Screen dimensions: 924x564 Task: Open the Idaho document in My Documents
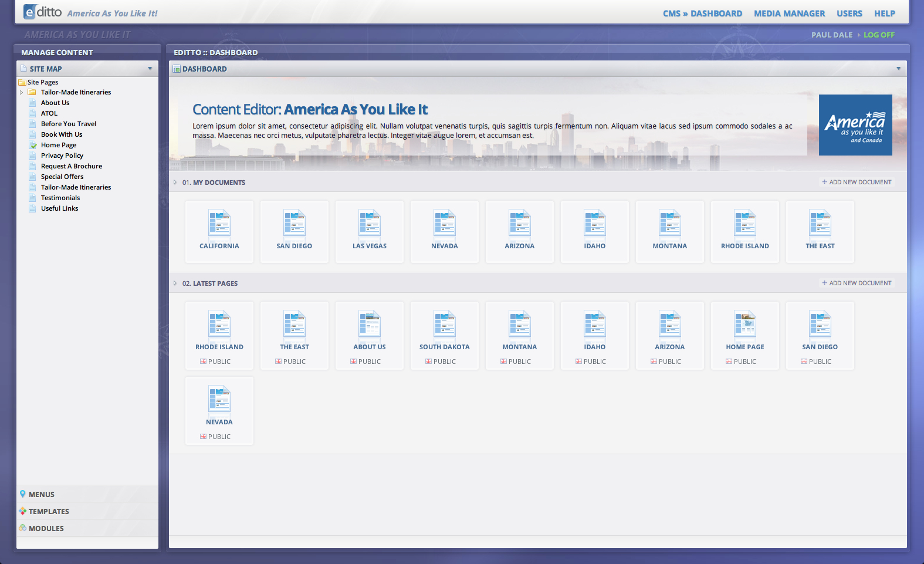point(595,223)
